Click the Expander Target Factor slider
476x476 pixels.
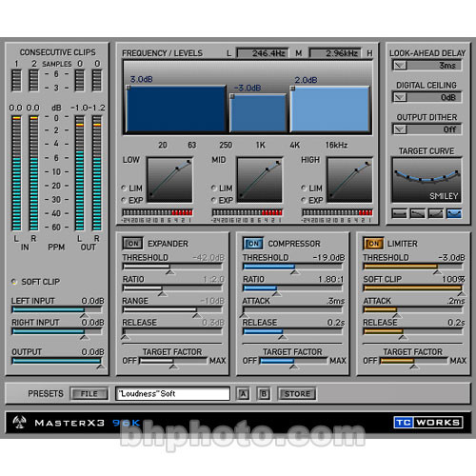pos(173,361)
